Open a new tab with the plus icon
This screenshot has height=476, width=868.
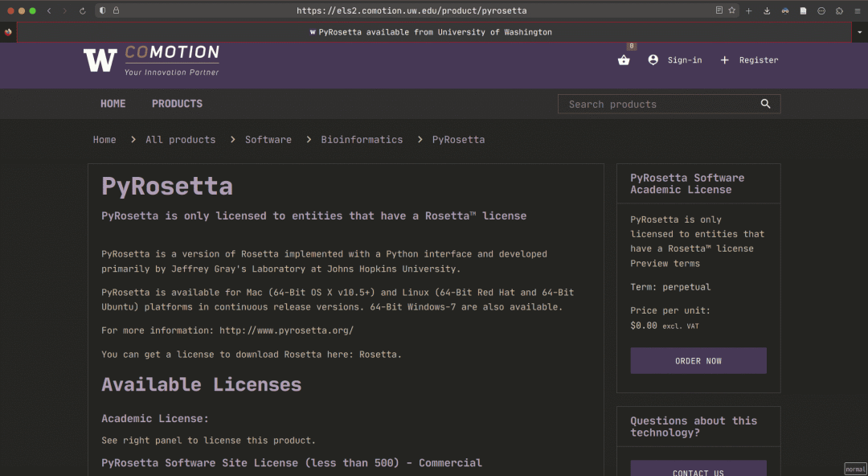[748, 10]
